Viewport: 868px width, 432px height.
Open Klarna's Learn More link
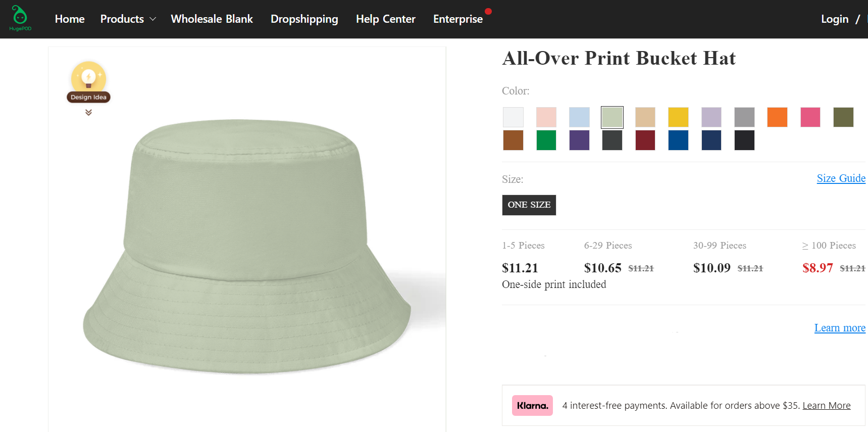[826, 405]
